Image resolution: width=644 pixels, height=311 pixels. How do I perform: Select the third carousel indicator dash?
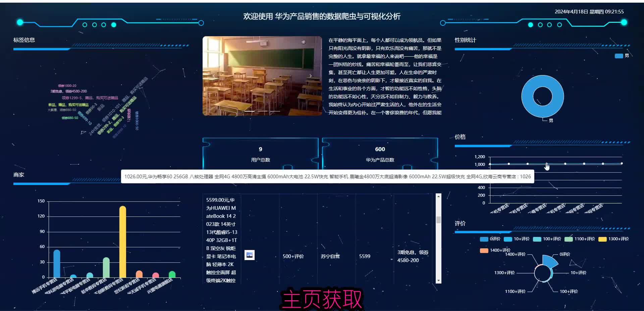tap(275, 111)
